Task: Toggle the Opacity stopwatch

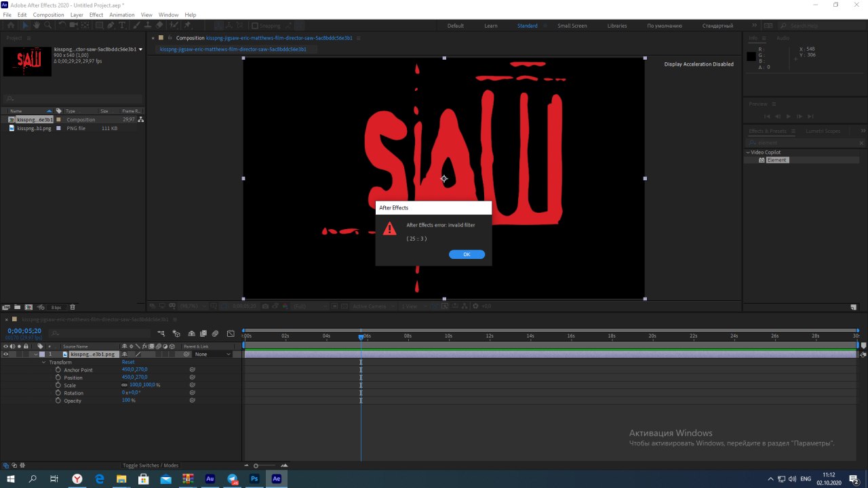Action: (x=58, y=401)
